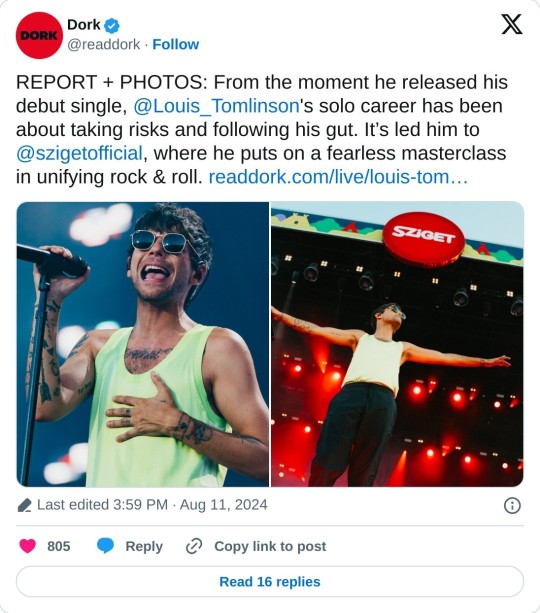Open the readdork.com article link

338,177
